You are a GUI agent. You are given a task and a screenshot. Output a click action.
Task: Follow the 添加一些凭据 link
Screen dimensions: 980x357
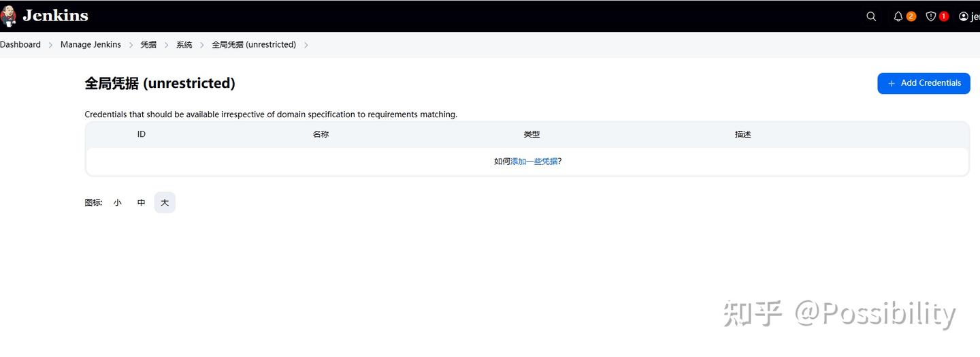[534, 161]
